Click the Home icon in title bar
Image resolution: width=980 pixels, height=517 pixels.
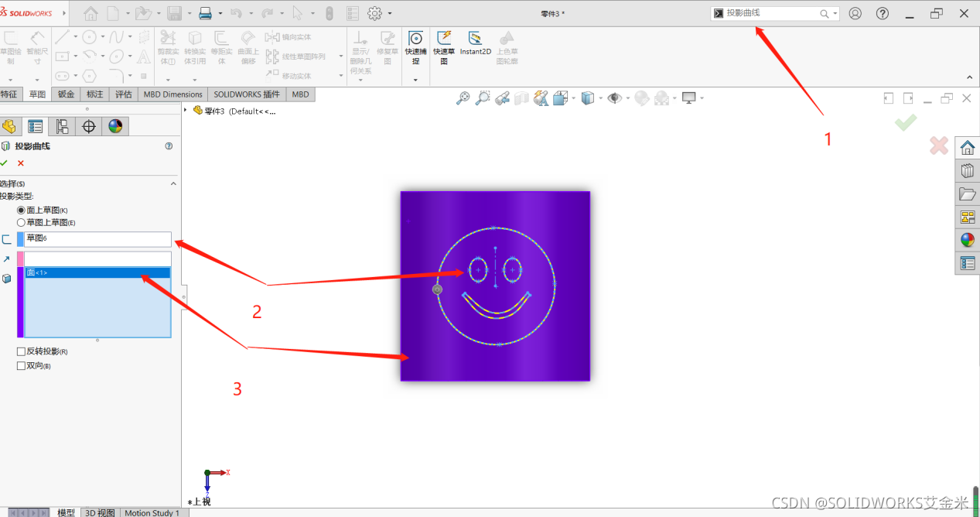90,13
